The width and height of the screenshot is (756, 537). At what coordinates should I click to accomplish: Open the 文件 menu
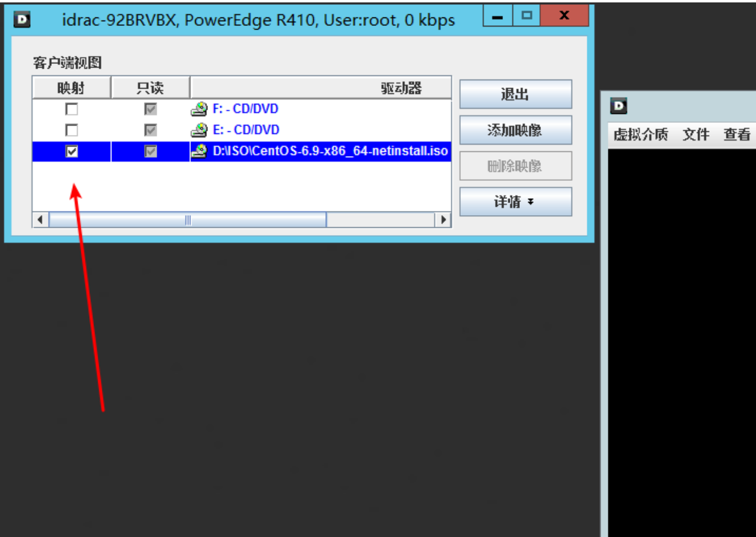pos(696,134)
